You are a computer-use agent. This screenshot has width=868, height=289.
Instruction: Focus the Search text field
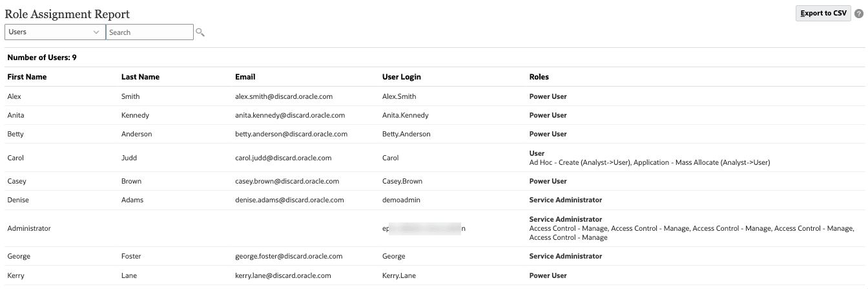149,32
